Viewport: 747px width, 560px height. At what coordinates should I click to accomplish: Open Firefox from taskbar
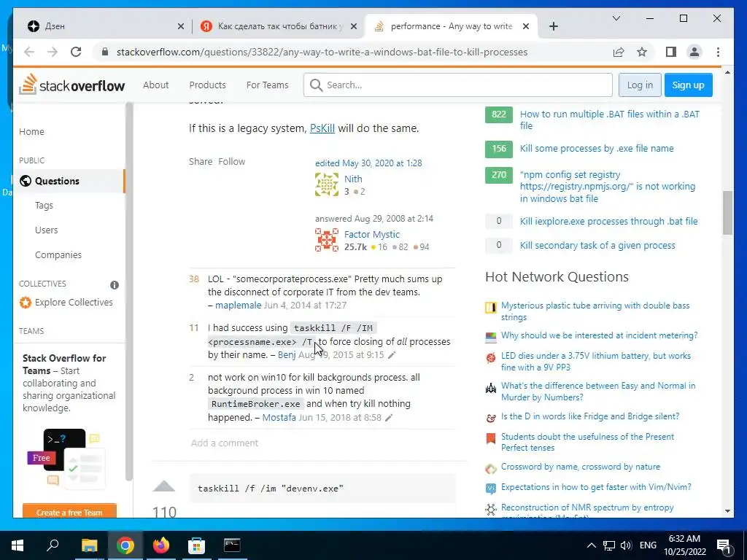[160, 545]
